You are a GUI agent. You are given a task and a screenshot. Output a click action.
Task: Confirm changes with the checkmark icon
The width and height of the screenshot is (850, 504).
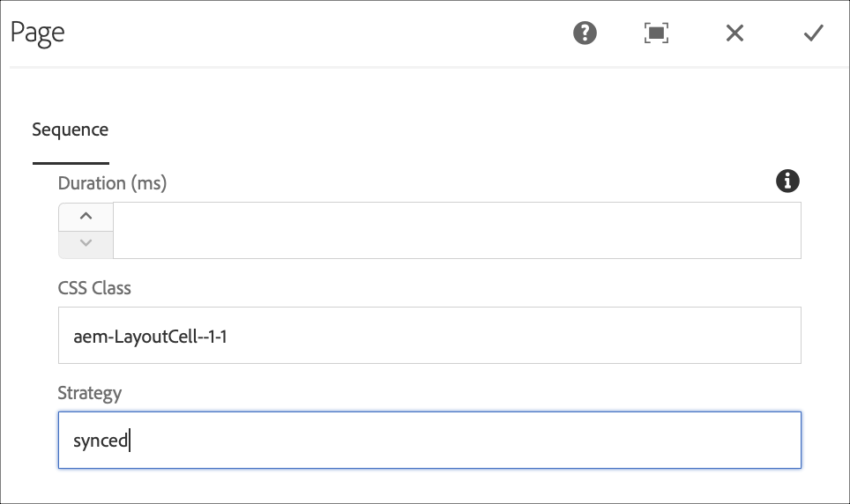click(x=813, y=33)
